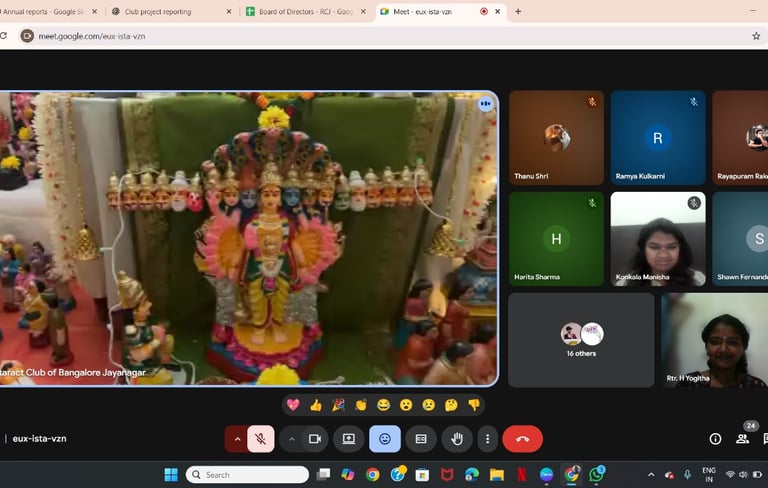Reload the page
This screenshot has height=488, width=768.
[3, 36]
